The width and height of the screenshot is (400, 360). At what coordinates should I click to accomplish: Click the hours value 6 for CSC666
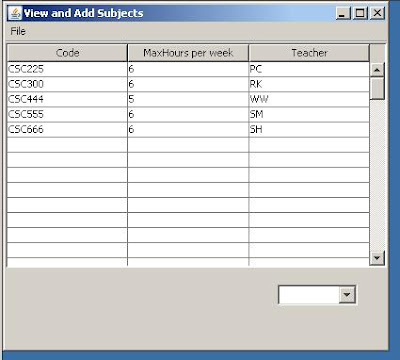pyautogui.click(x=188, y=129)
